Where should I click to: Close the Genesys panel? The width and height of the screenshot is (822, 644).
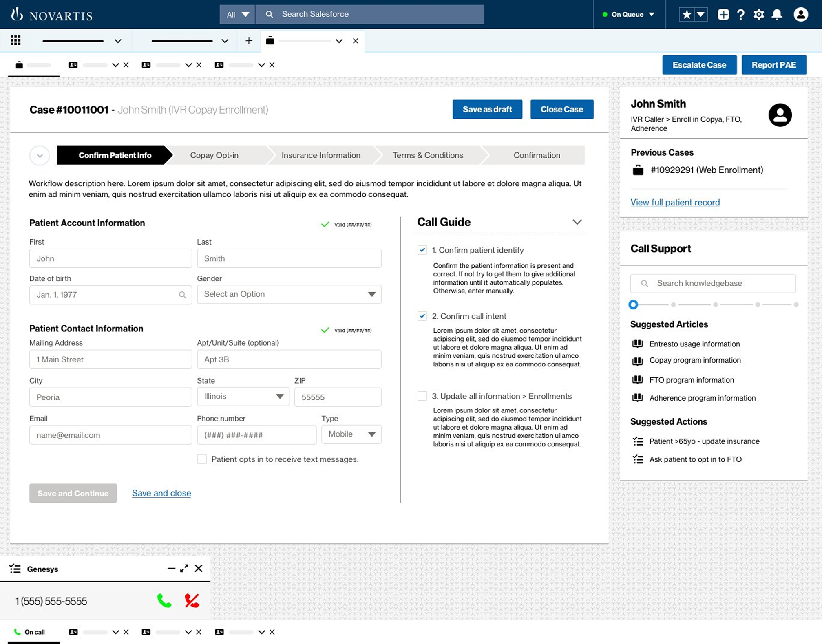(199, 568)
